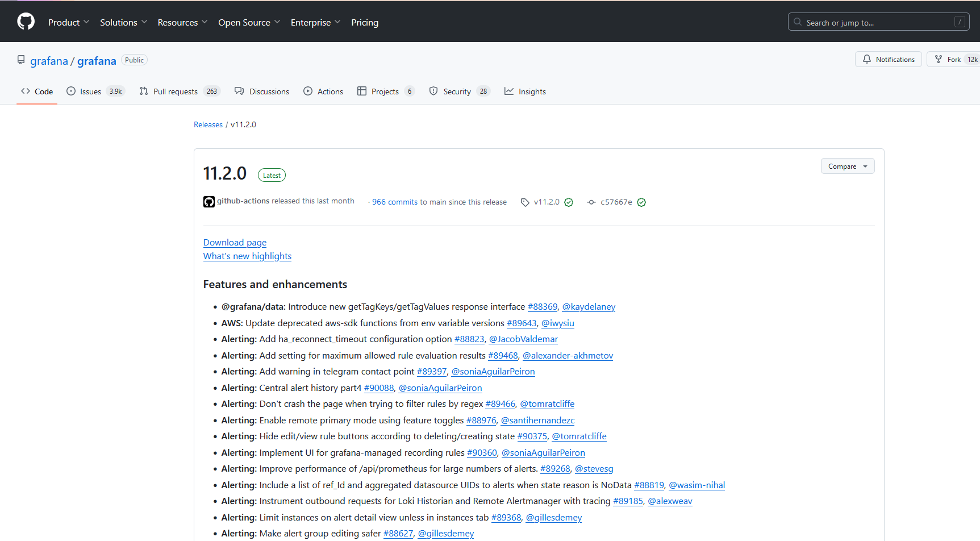This screenshot has height=541, width=980.
Task: Open pull request #89368
Action: pyautogui.click(x=506, y=518)
